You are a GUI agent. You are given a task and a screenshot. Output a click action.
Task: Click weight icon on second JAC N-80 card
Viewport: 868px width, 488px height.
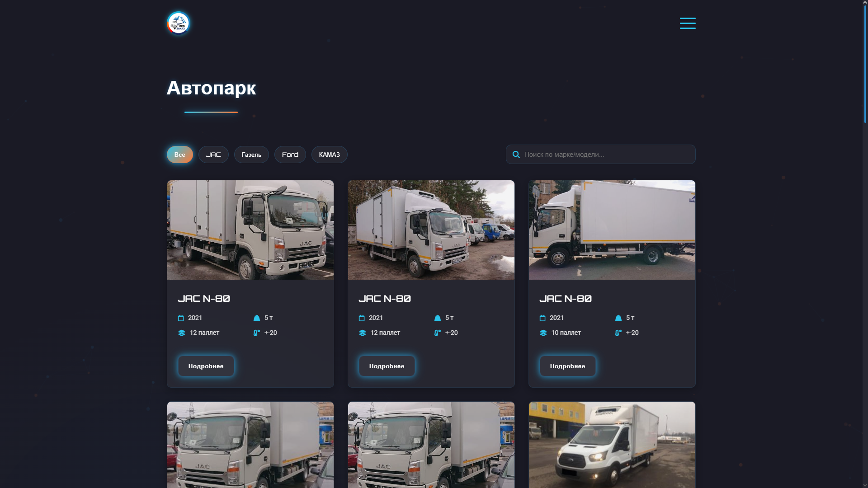(438, 318)
